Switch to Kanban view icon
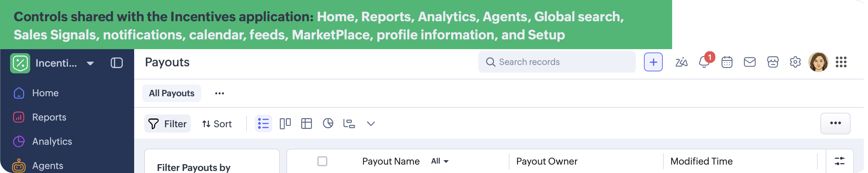 [x=285, y=124]
